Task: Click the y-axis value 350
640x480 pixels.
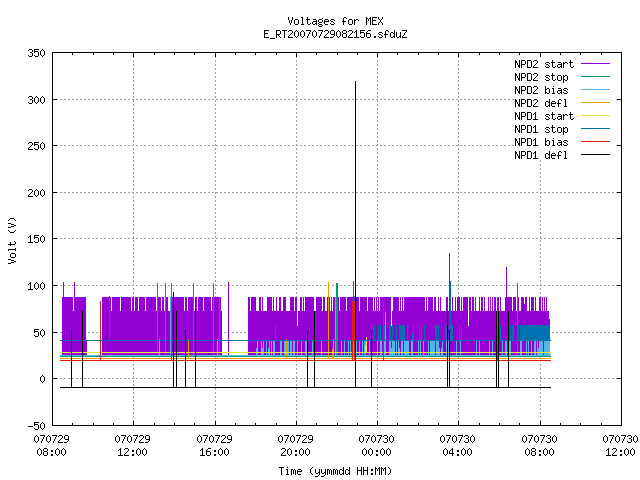Action: tap(36, 53)
